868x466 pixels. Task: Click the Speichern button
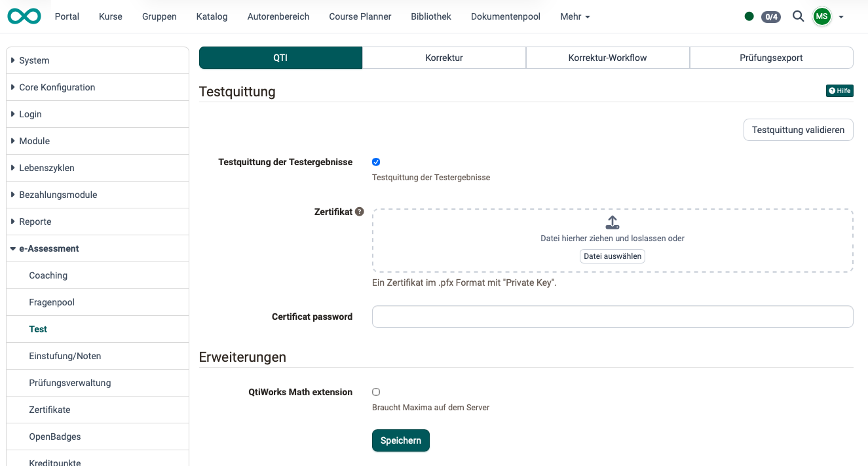click(400, 440)
